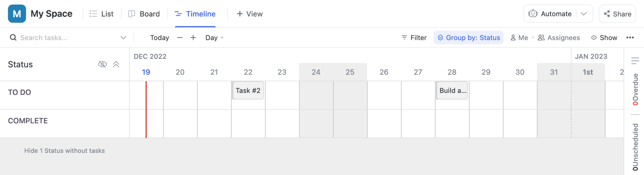Expand the Automate dropdown arrow

pos(584,14)
